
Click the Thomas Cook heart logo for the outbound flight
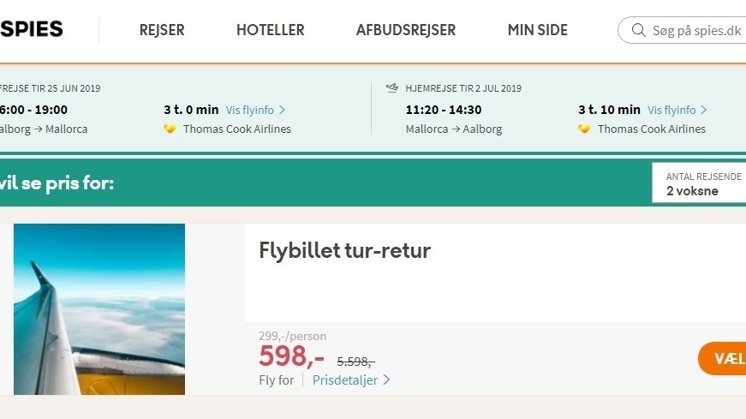(x=170, y=129)
